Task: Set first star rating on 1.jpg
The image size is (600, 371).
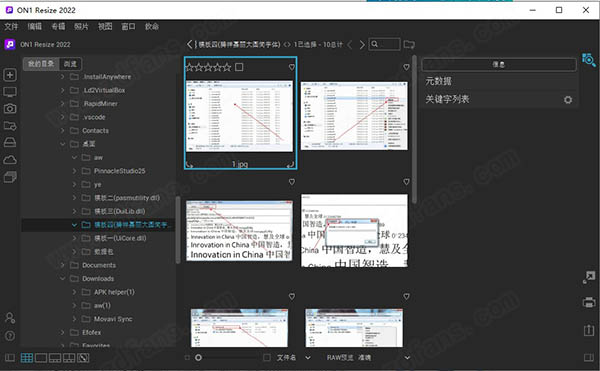Action: tap(189, 67)
